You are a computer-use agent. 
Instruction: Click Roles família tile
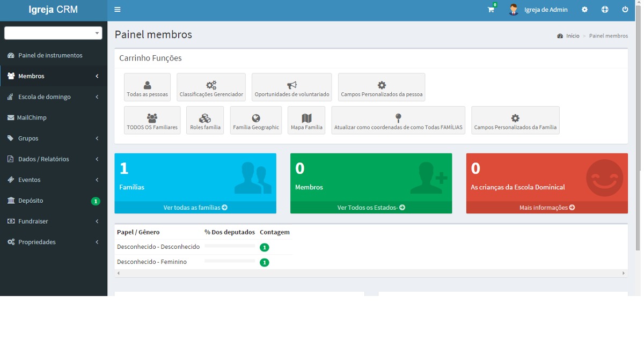(x=205, y=121)
